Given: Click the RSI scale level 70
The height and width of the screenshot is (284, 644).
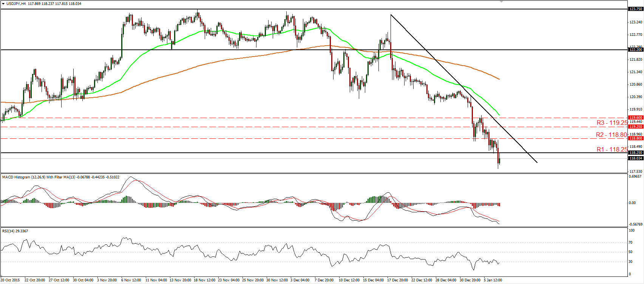Looking at the screenshot, I should 630,242.
